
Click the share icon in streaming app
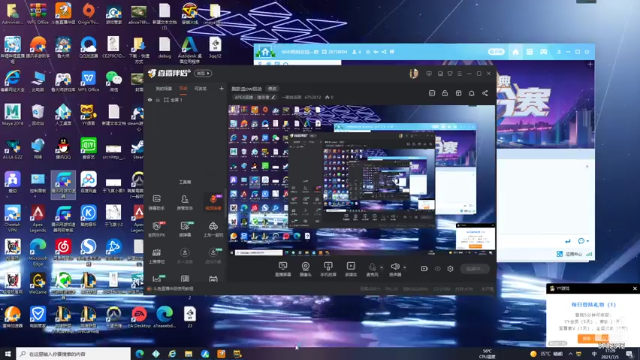[x=485, y=93]
